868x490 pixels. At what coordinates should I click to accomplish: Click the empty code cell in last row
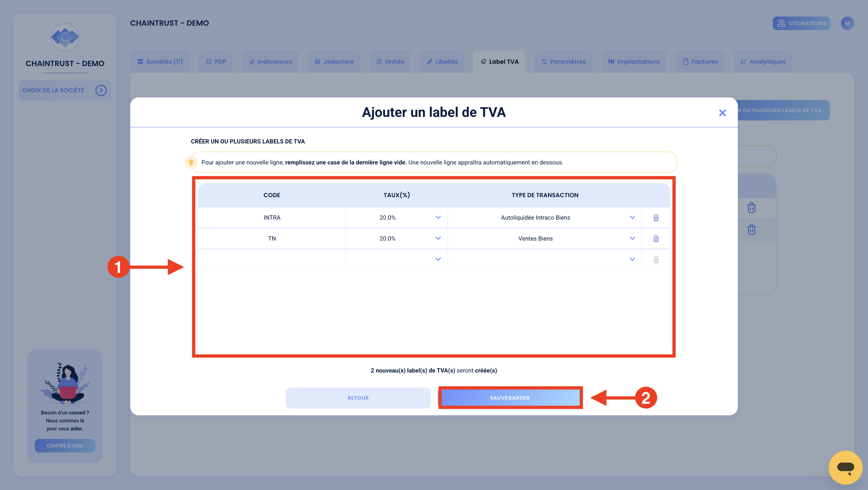pyautogui.click(x=272, y=259)
